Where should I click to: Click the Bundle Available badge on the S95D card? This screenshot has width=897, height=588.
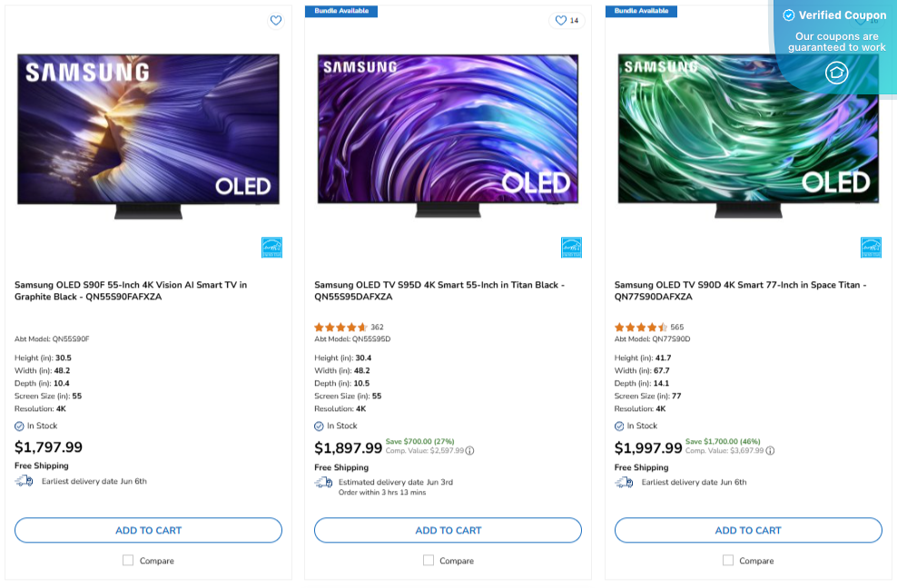tap(340, 11)
